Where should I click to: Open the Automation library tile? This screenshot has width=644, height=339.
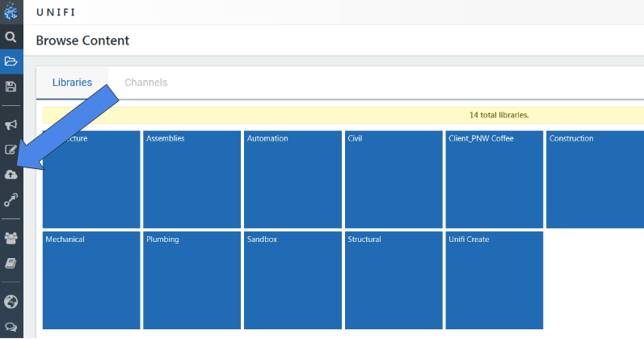[x=293, y=180]
